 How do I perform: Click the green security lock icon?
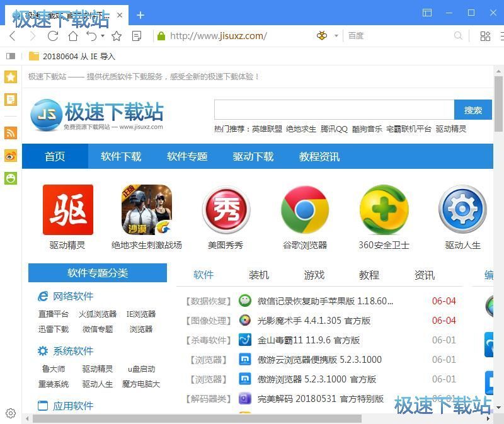(x=161, y=36)
